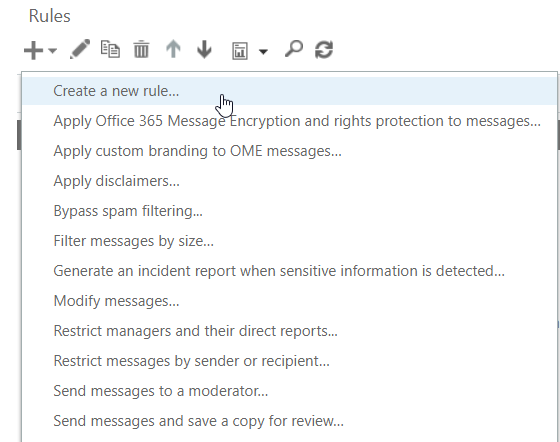Click the copy rule icon
Screen dimensions: 560x442
tap(110, 49)
